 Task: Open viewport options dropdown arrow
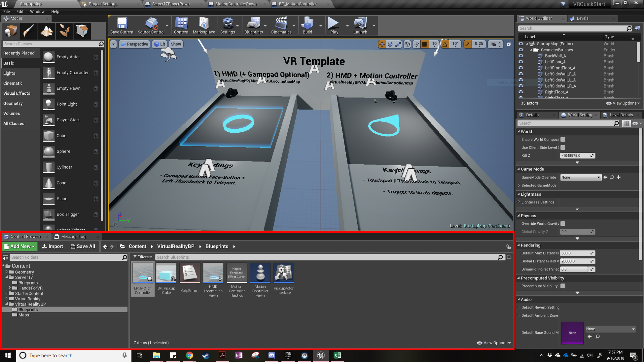pos(113,44)
